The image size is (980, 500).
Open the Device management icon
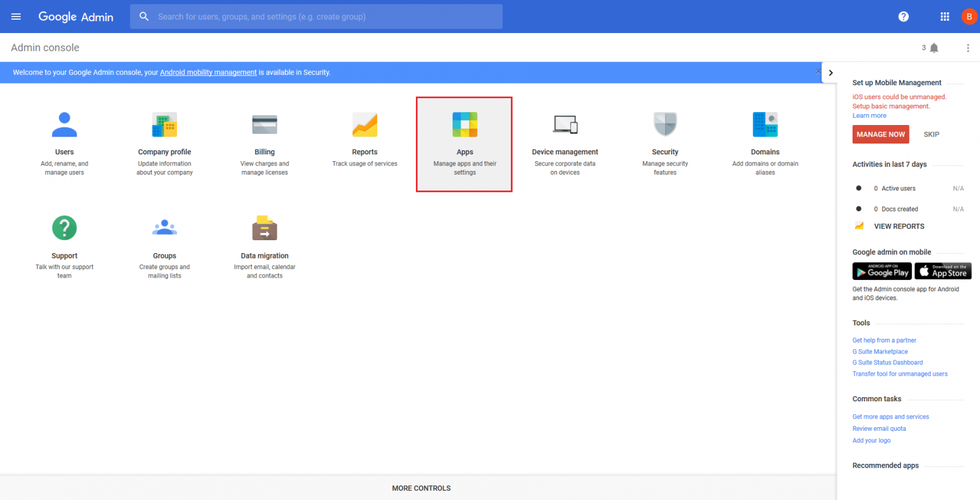pos(565,124)
